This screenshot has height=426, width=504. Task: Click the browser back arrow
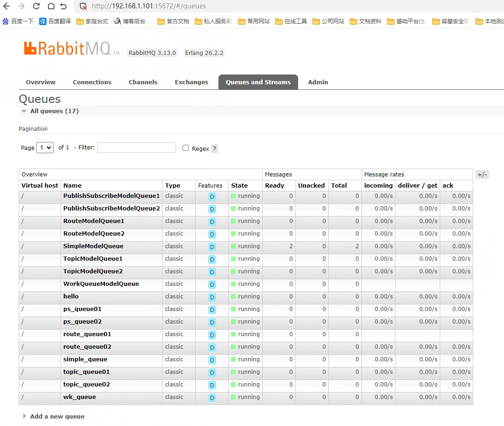(6, 7)
